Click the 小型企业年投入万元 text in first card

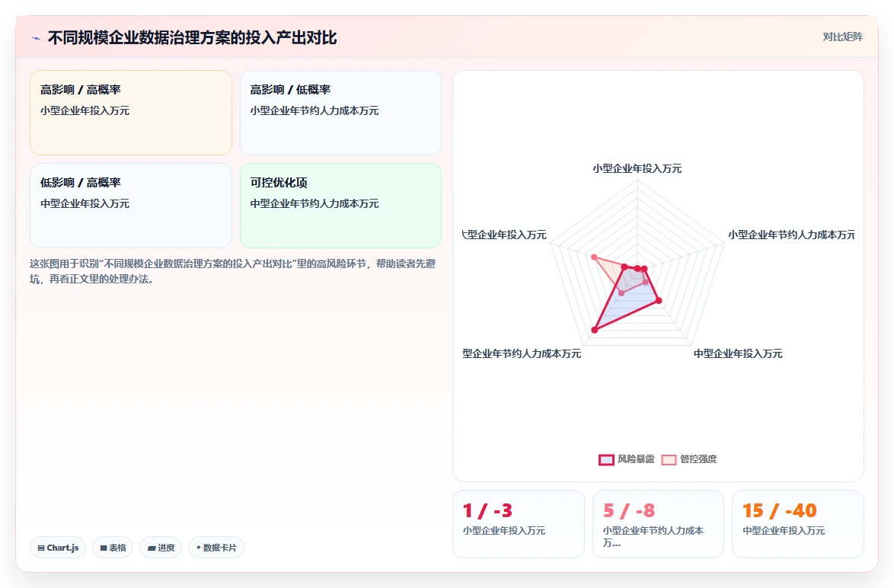tap(85, 110)
